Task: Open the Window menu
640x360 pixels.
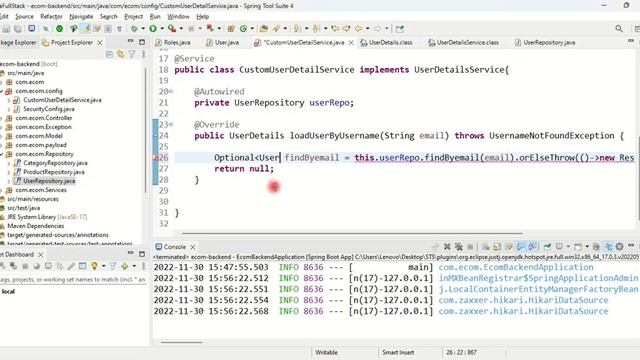Action: click(178, 16)
